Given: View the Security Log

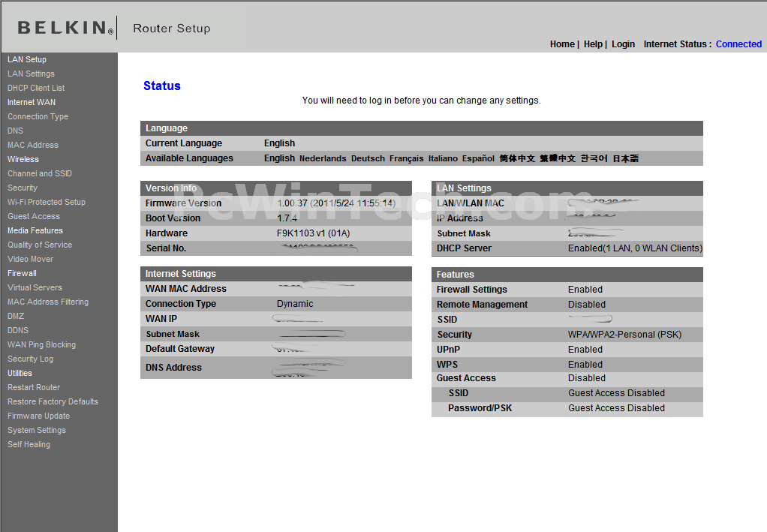Looking at the screenshot, I should pyautogui.click(x=30, y=359).
